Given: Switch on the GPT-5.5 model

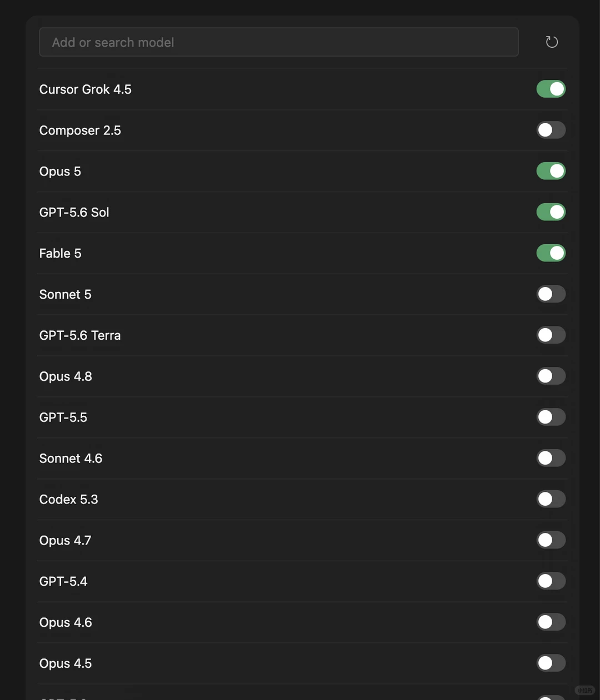Looking at the screenshot, I should tap(551, 417).
